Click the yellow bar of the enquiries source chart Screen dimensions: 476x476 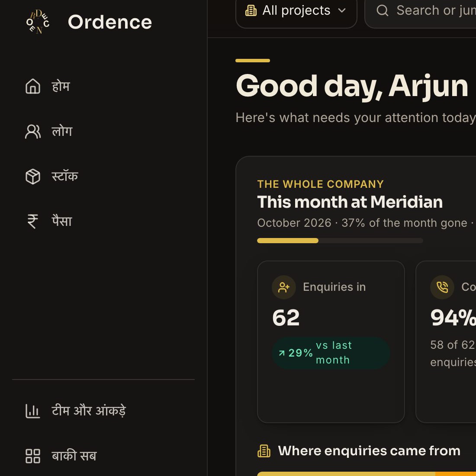pos(346,474)
